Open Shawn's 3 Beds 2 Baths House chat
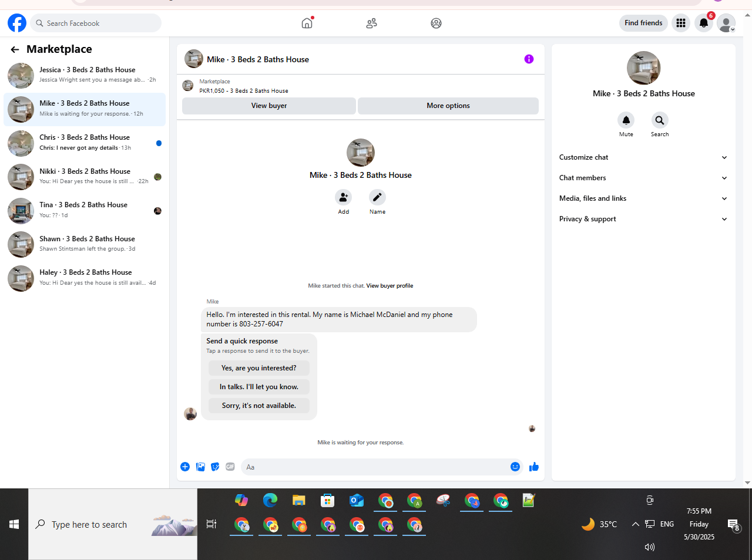 [85, 245]
